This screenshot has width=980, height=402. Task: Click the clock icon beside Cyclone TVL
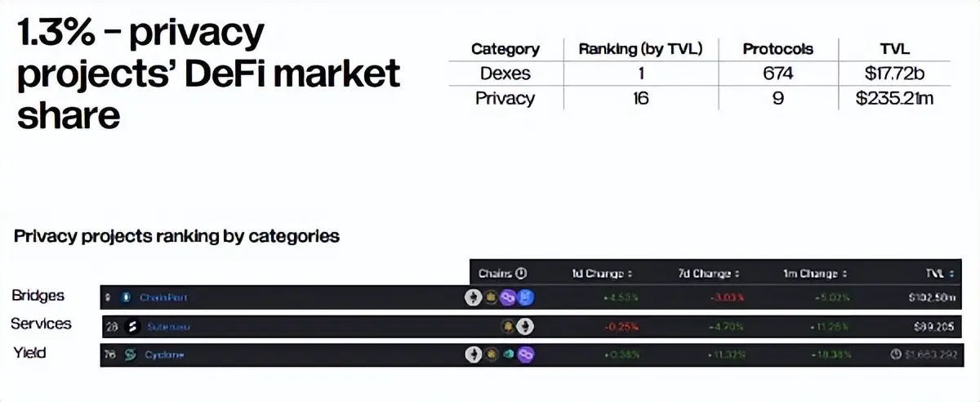[897, 355]
